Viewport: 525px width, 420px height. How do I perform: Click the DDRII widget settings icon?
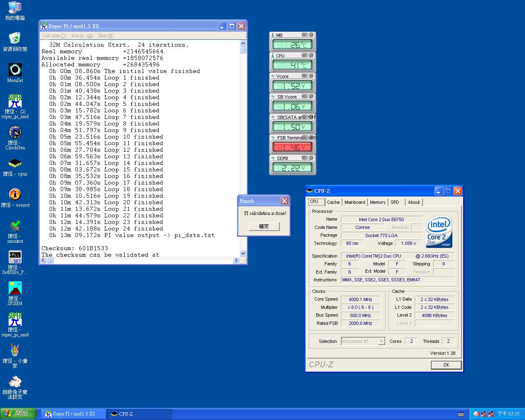click(x=305, y=158)
